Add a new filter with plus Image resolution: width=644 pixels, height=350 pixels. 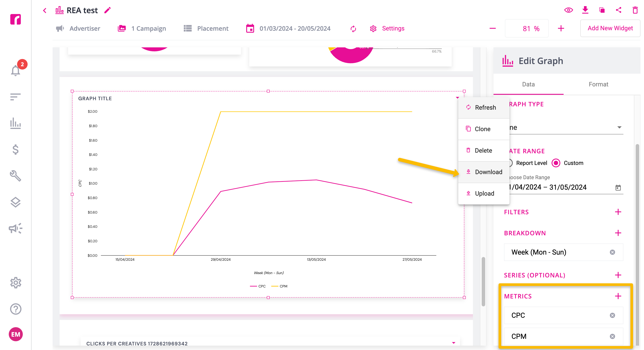point(618,212)
